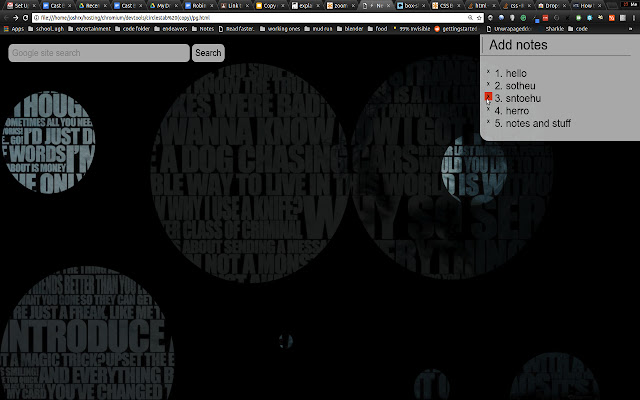640x400 pixels.
Task: Click the "2. sotheu" note text
Action: tap(515, 86)
